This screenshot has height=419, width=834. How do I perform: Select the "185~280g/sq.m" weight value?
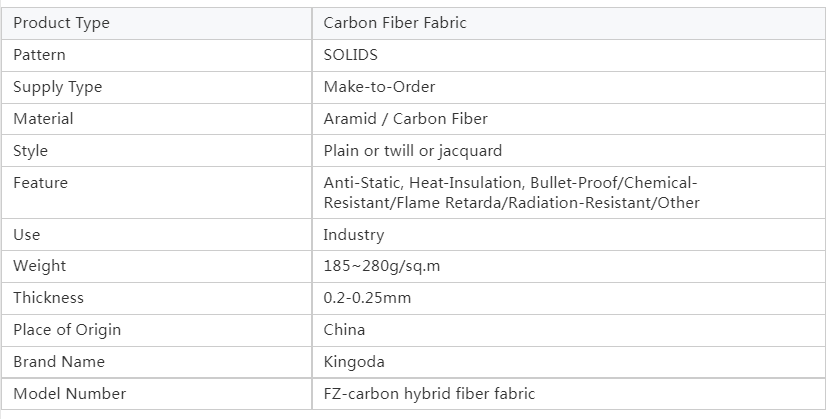pyautogui.click(x=381, y=266)
